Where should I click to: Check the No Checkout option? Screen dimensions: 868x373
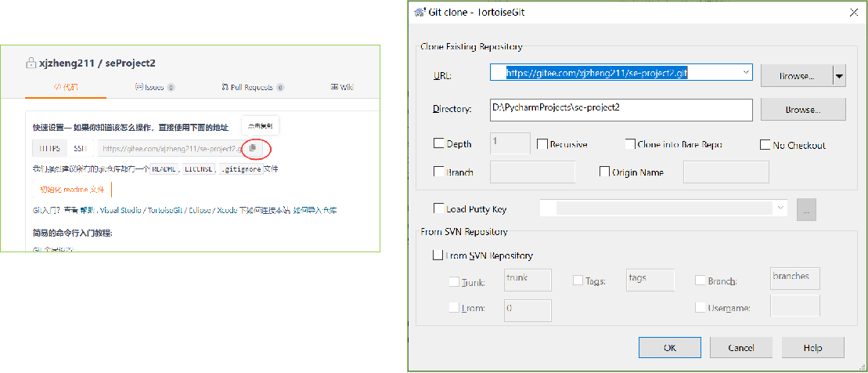(765, 145)
